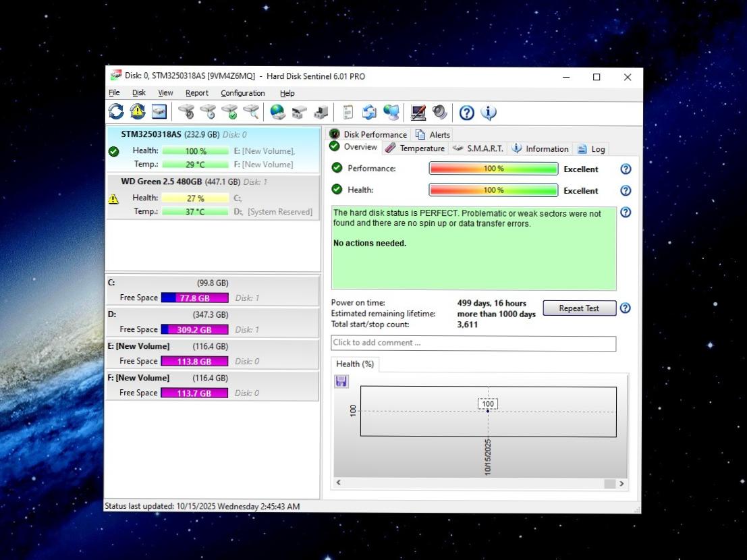This screenshot has width=747, height=560.
Task: Click help icon beside Repeat Test button
Action: (x=625, y=308)
